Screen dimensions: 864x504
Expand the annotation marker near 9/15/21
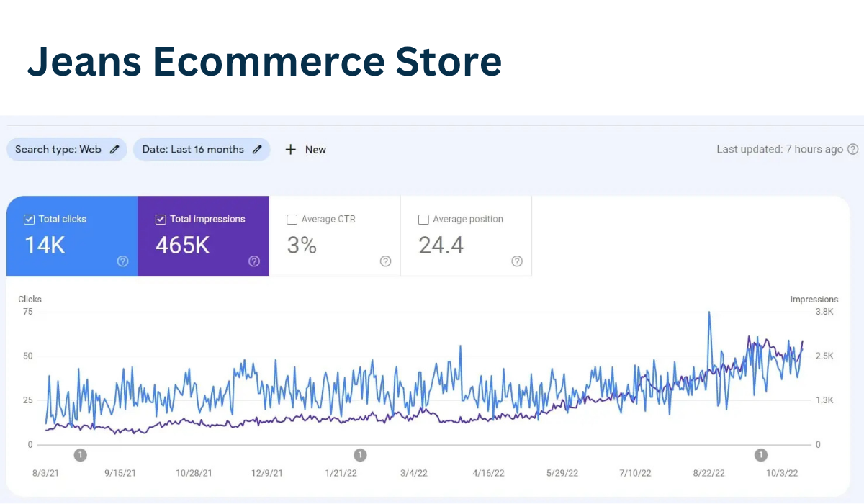pos(80,454)
